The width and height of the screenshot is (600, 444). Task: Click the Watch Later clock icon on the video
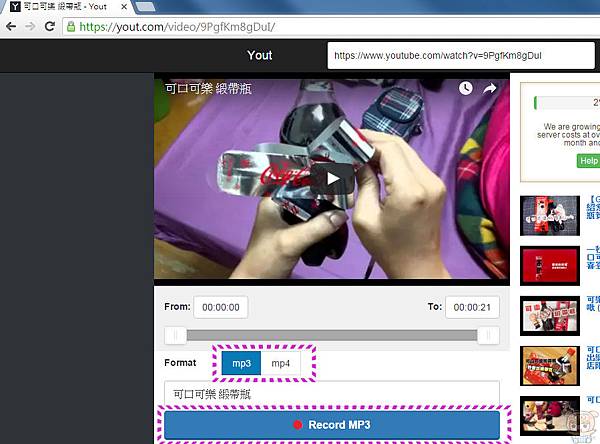pos(465,88)
